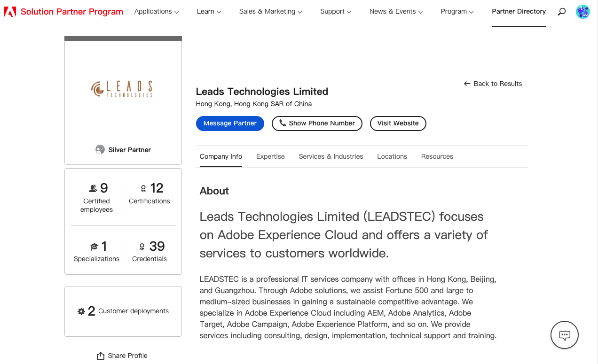This screenshot has width=598, height=364.
Task: Open the search magnifier icon
Action: pos(562,12)
